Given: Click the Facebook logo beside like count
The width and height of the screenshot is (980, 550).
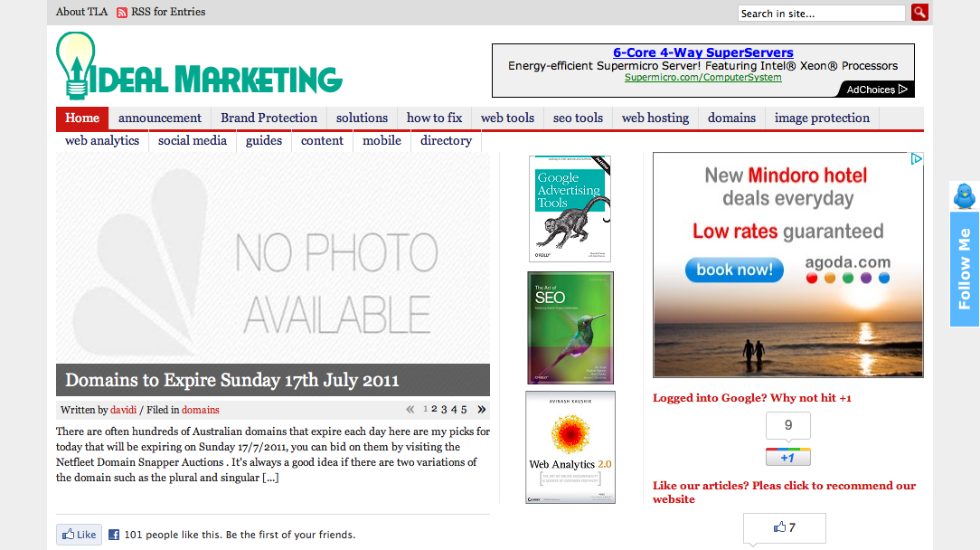Looking at the screenshot, I should point(114,535).
